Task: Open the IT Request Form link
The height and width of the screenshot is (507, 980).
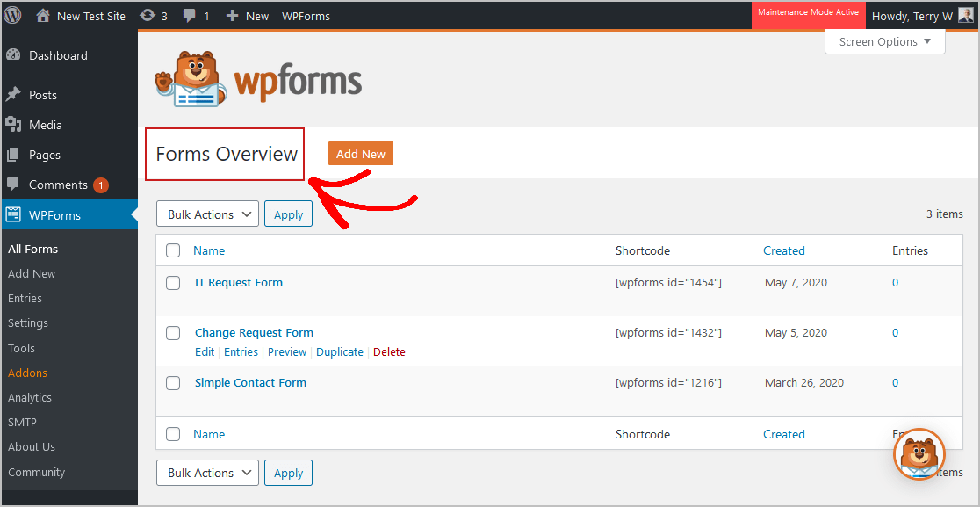Action: click(x=239, y=283)
